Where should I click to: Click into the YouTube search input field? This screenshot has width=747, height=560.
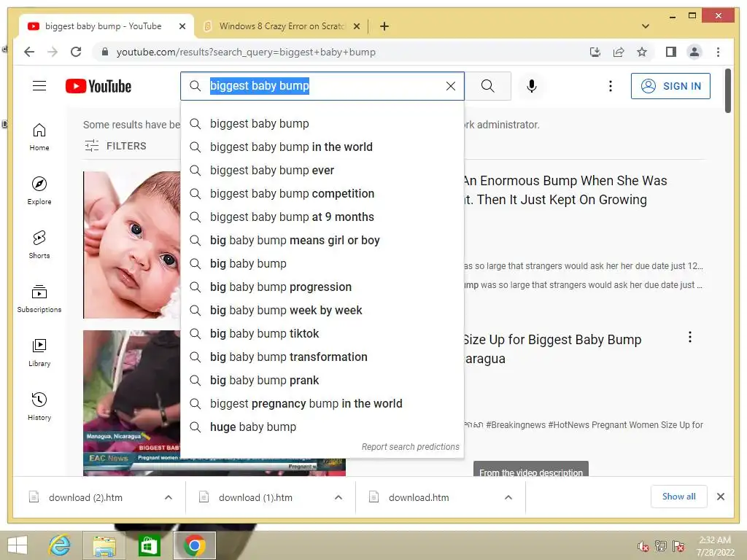(x=322, y=86)
